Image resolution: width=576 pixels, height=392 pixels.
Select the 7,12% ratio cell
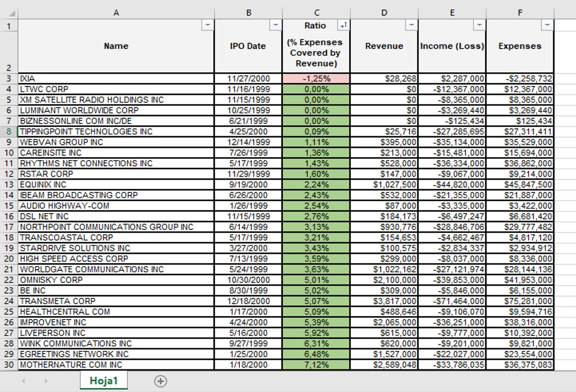coord(316,365)
